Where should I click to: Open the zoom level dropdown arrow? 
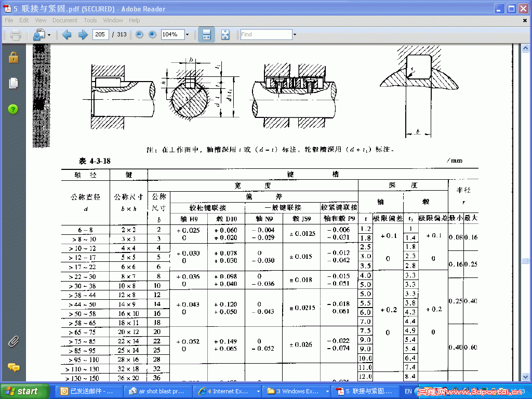[187, 34]
